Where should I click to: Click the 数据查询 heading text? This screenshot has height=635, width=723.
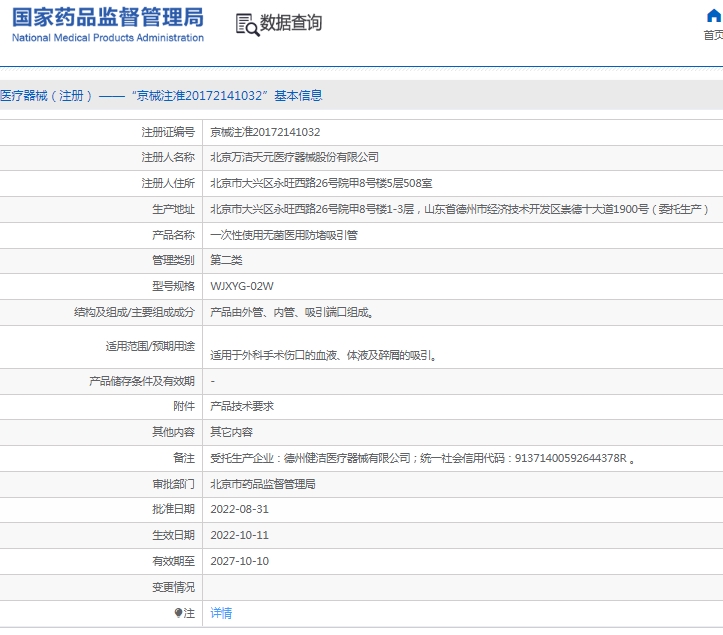(291, 23)
